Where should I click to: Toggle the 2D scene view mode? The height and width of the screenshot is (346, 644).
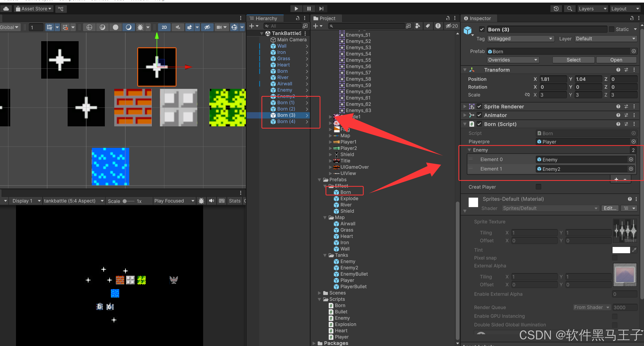(164, 27)
